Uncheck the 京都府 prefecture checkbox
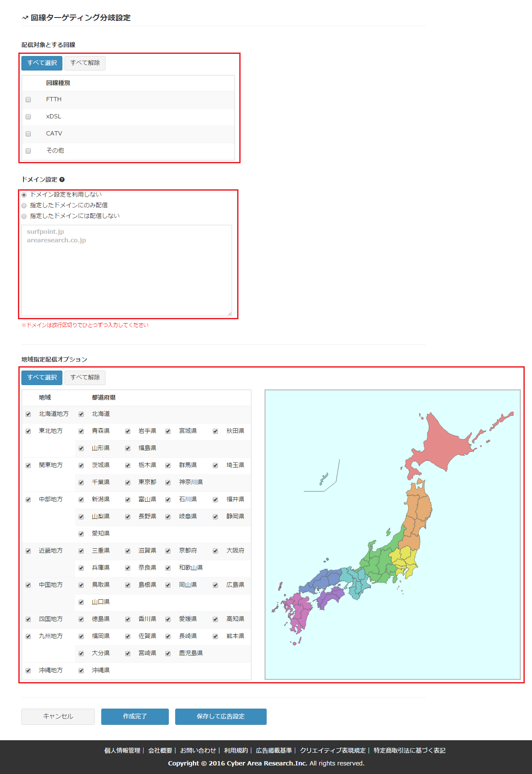532x774 pixels. [168, 551]
